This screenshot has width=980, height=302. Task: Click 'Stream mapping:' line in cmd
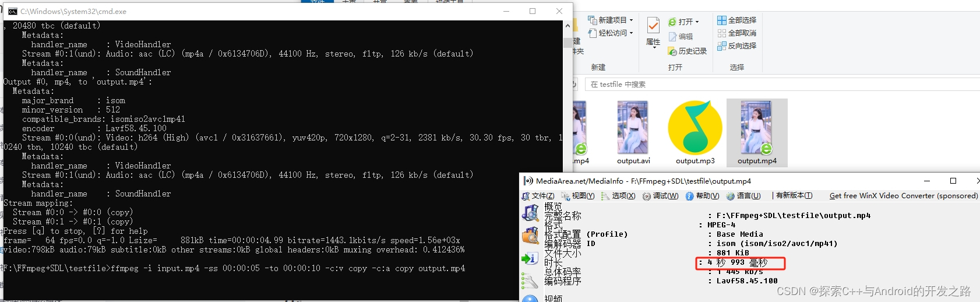[x=38, y=203]
